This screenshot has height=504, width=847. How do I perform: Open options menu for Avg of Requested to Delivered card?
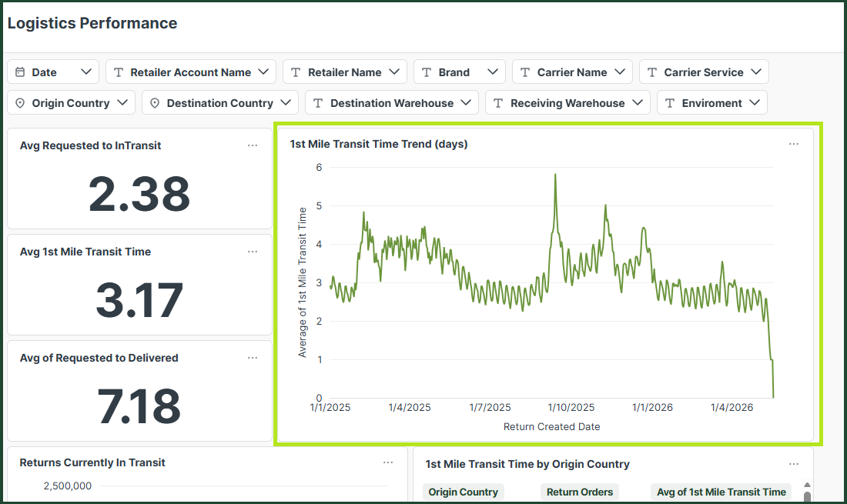[253, 359]
